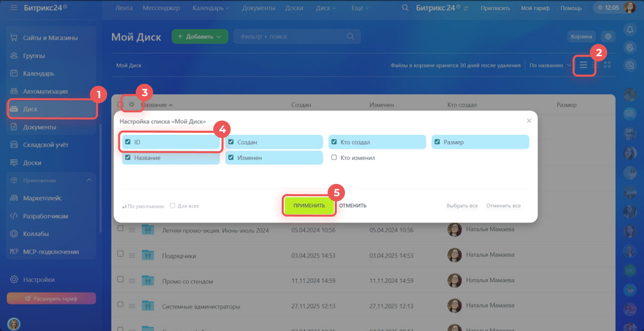
Task: Uncheck the ID column checkbox
Action: [128, 142]
